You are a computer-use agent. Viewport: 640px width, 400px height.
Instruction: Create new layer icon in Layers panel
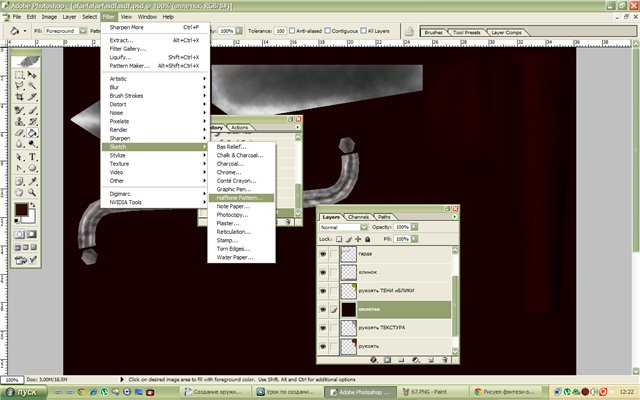pyautogui.click(x=431, y=360)
